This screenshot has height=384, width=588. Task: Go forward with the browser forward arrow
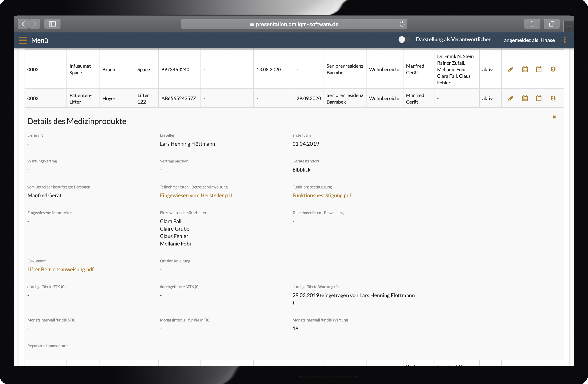[35, 24]
